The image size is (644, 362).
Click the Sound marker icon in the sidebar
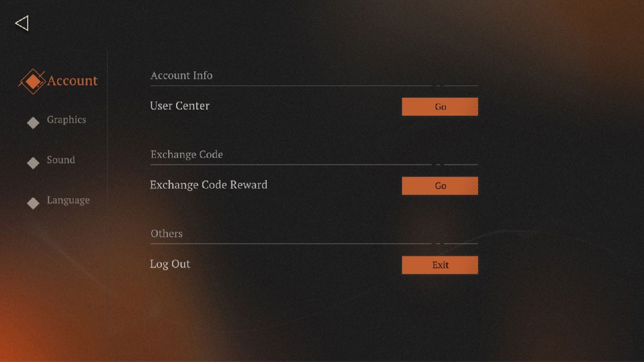[33, 162]
